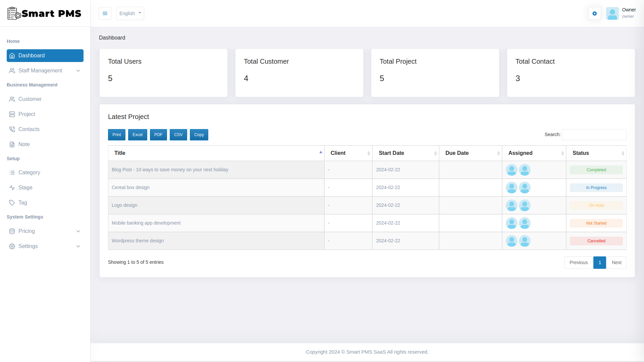Click inside the Search field
644x362 pixels.
pyautogui.click(x=594, y=134)
